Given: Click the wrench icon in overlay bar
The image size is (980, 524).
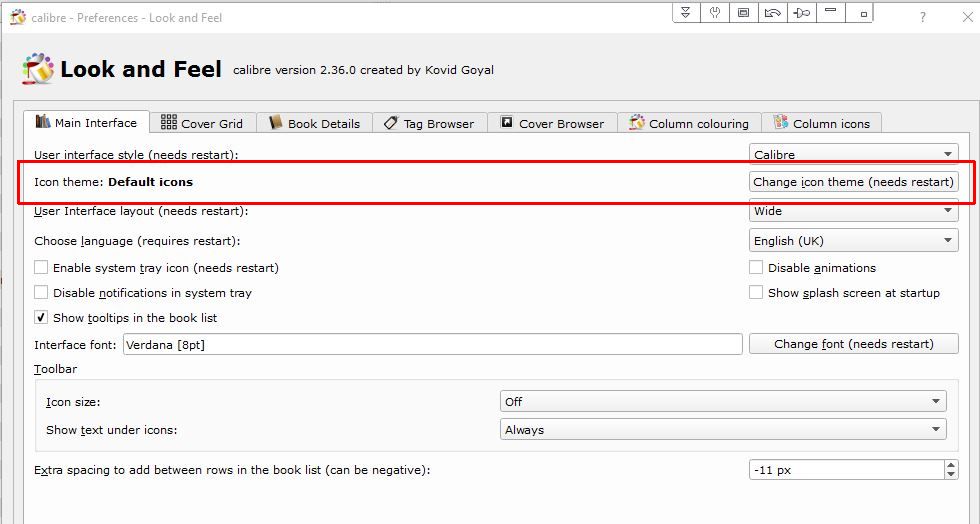Looking at the screenshot, I should click(715, 13).
